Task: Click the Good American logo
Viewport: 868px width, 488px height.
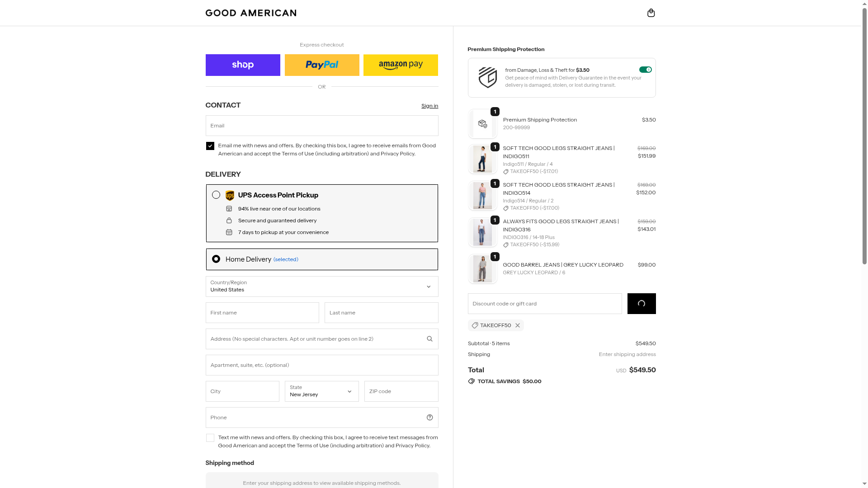Action: [251, 13]
